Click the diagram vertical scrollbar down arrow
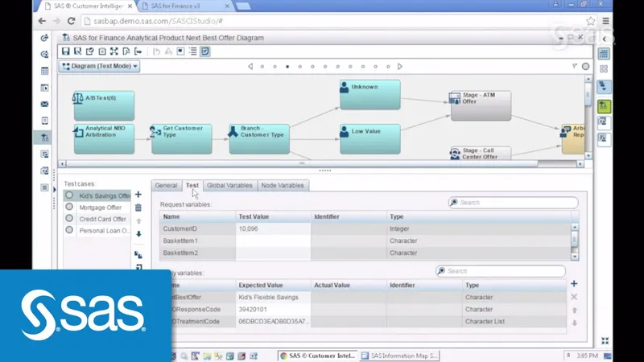 (x=588, y=156)
